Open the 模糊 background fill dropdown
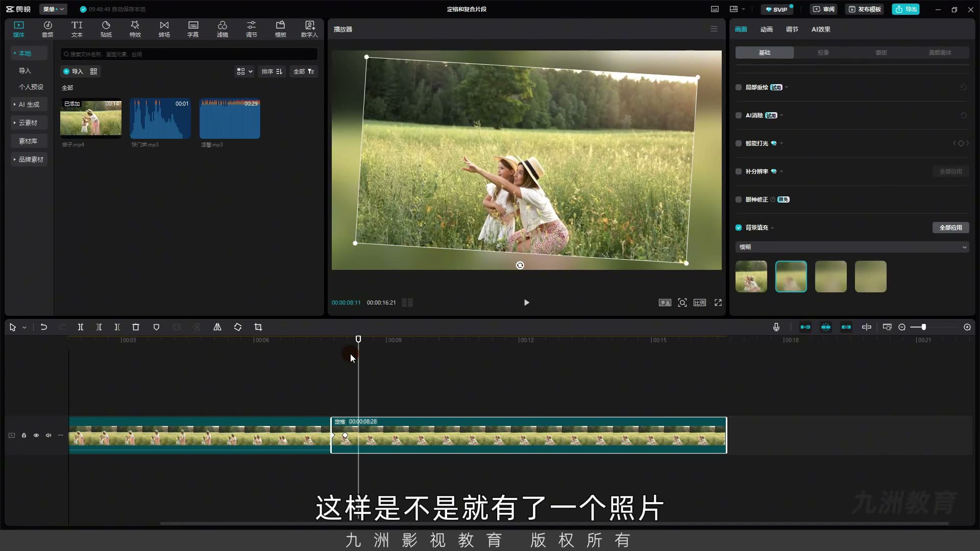This screenshot has height=551, width=980. tap(852, 247)
